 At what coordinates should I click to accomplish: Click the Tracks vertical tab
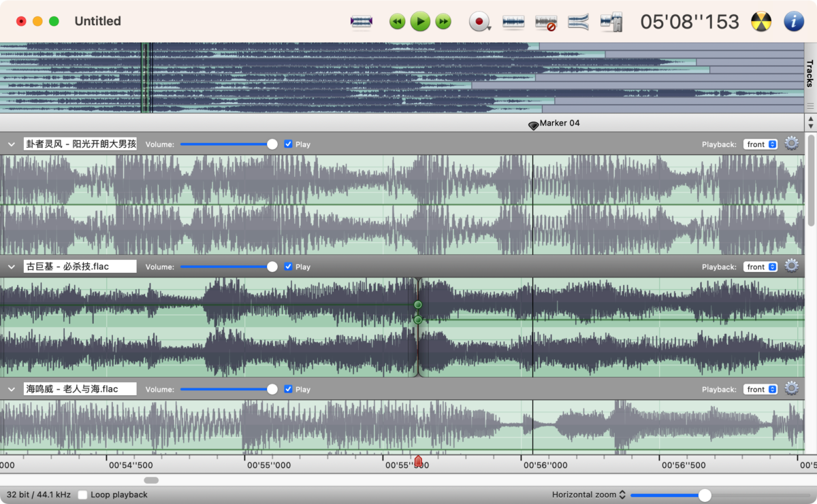click(x=810, y=73)
